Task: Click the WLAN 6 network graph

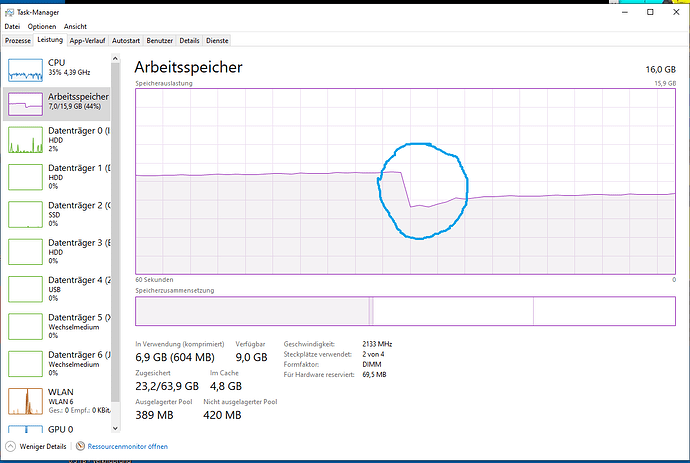Action: 25,401
